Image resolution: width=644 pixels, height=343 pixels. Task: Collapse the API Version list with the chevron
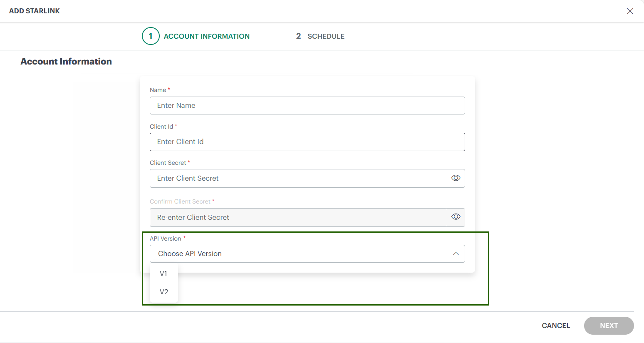(456, 254)
